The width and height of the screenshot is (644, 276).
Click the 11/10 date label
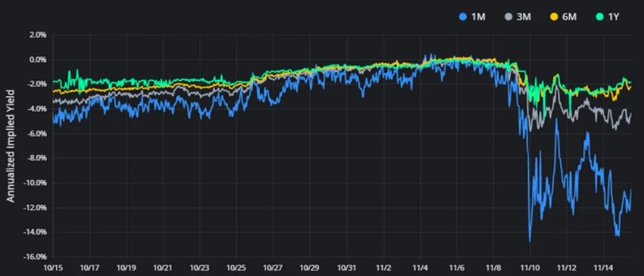coord(530,267)
